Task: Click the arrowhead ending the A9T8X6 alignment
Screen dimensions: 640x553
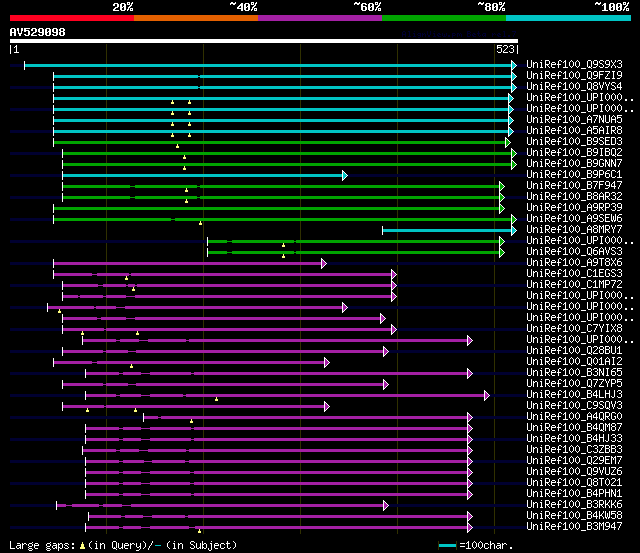Action: pyautogui.click(x=324, y=264)
